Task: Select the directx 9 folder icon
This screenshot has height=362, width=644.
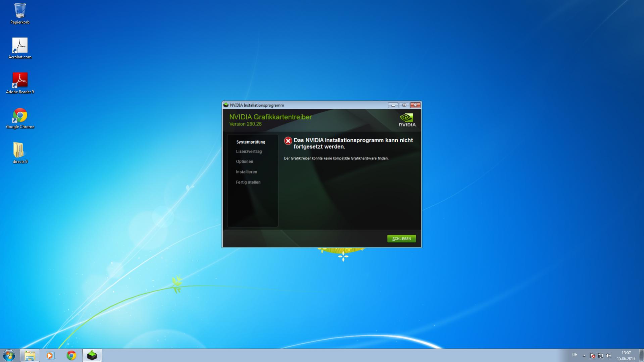Action: tap(20, 153)
